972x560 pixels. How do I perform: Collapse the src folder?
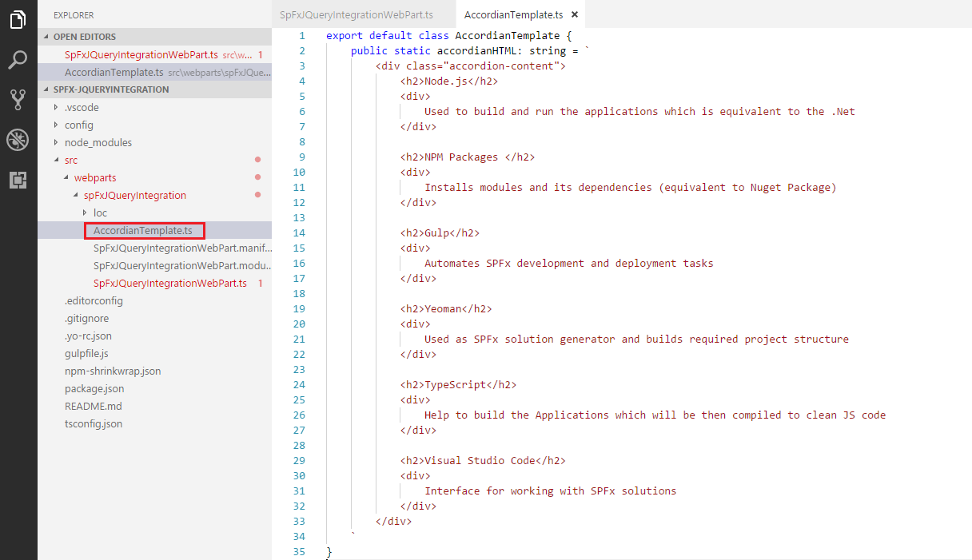click(x=71, y=160)
